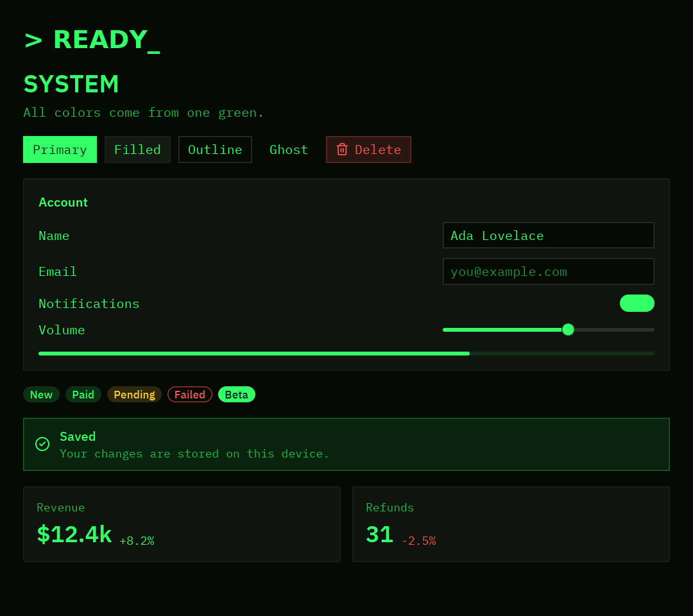
Task: Click the Filled button
Action: tap(137, 150)
